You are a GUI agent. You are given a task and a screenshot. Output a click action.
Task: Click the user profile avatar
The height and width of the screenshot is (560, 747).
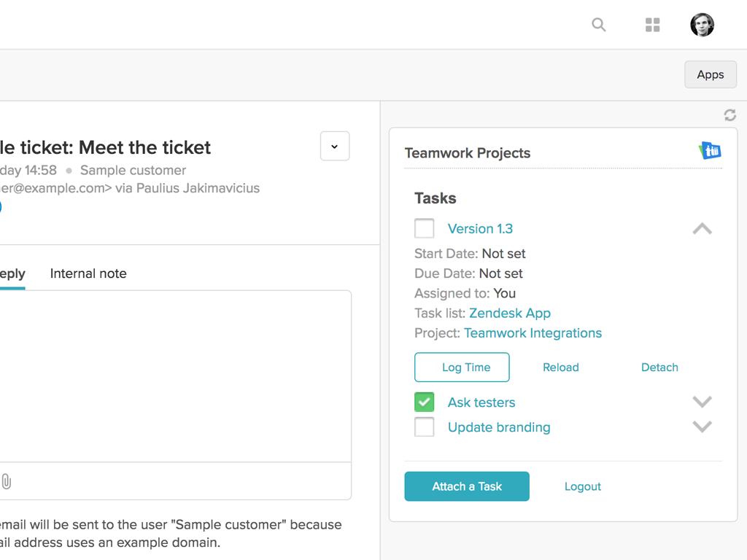(x=702, y=25)
